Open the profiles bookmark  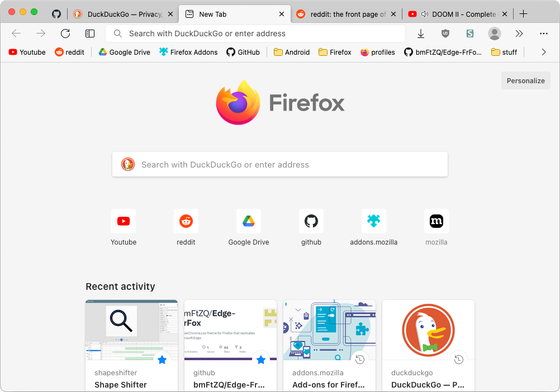coord(377,52)
